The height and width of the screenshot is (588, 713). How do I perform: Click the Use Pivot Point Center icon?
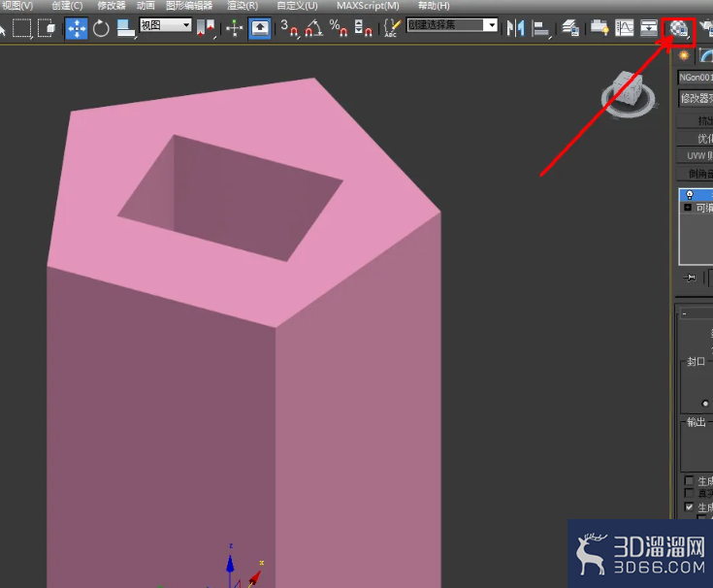click(206, 28)
